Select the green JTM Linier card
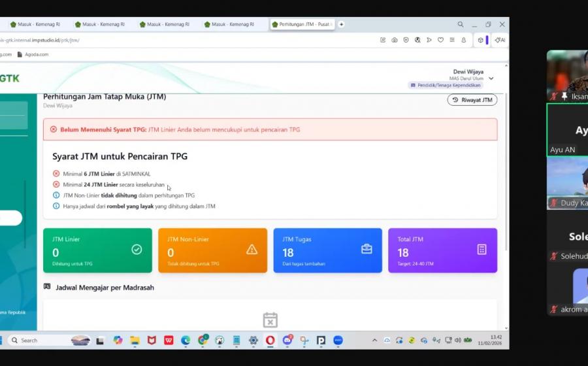588x366 pixels. [97, 250]
